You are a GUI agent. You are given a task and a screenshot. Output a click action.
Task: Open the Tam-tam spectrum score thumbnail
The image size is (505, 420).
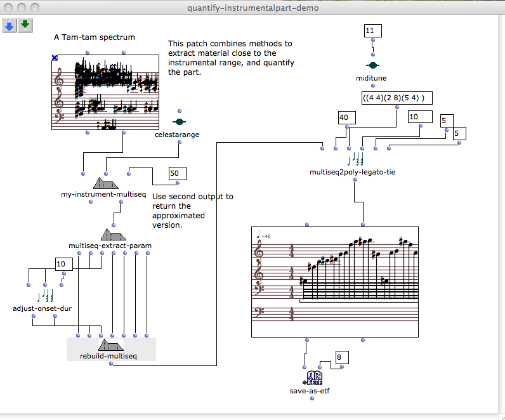click(x=105, y=93)
